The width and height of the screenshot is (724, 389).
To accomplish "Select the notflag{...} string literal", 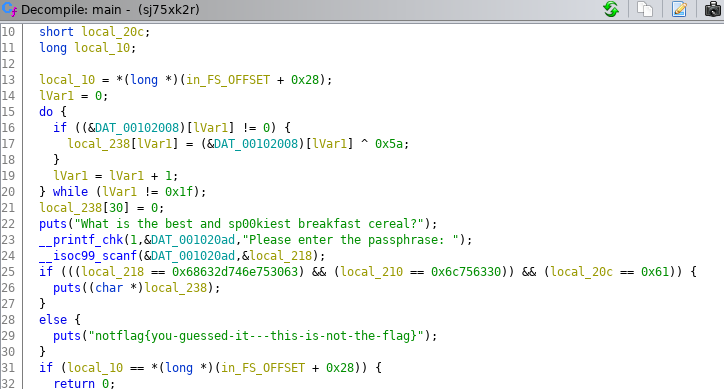I will (256, 336).
